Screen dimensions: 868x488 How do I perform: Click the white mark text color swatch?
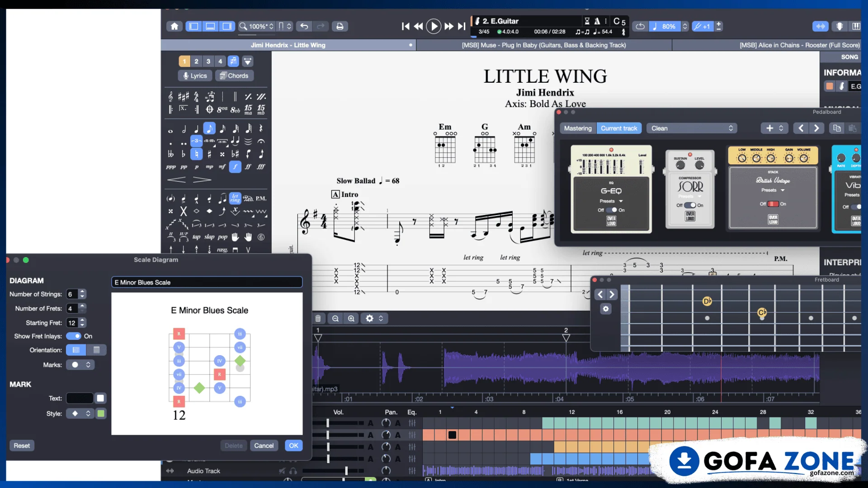click(x=100, y=398)
